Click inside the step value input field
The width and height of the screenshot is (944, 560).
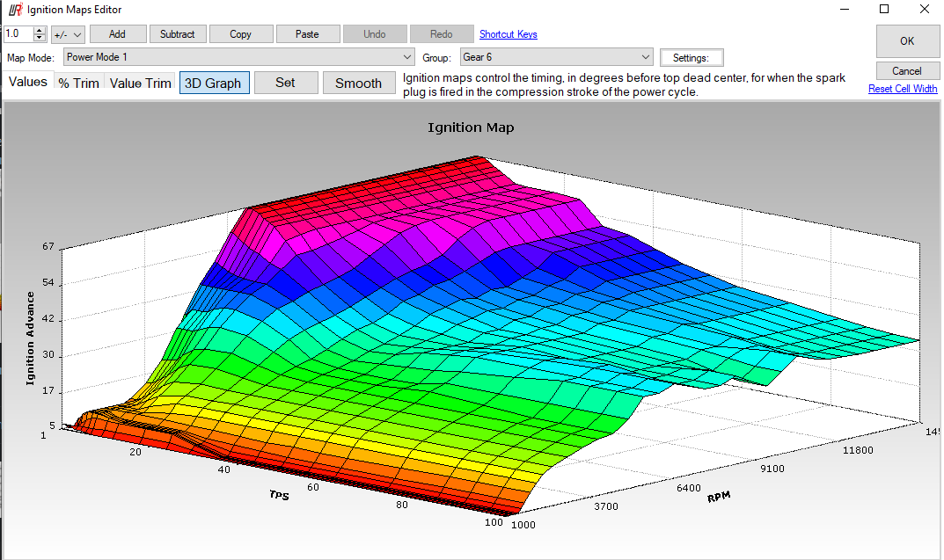coord(18,34)
